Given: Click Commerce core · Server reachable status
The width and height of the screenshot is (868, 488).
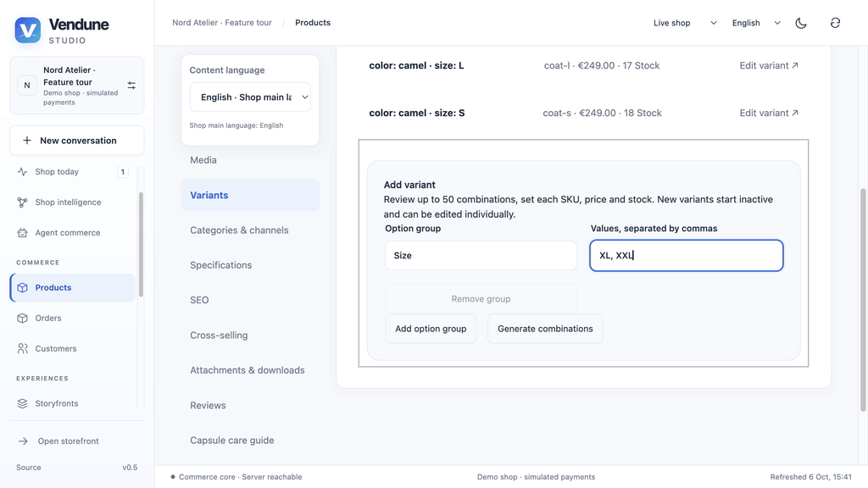Looking at the screenshot, I should click(236, 477).
